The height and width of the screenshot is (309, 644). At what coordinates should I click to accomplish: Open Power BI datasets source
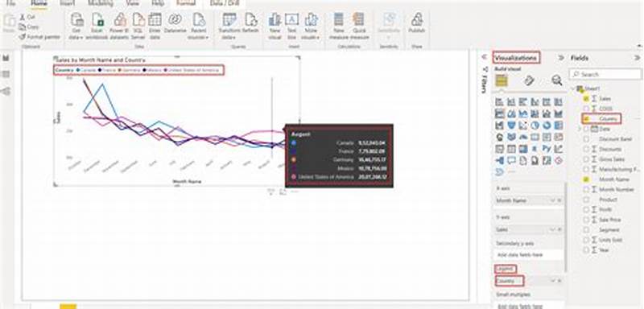click(119, 26)
